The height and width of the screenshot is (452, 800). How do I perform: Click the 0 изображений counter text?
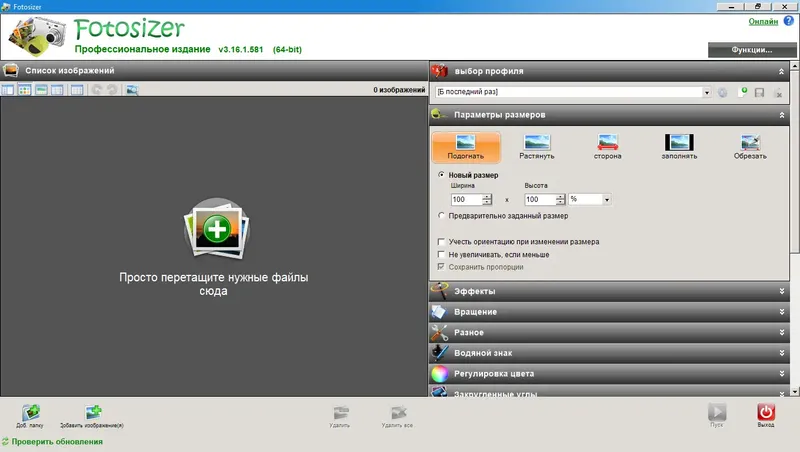point(399,90)
